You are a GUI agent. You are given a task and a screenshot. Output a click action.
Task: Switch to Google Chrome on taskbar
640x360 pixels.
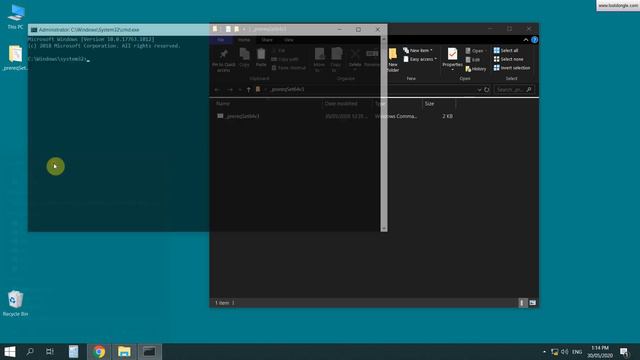(x=99, y=352)
